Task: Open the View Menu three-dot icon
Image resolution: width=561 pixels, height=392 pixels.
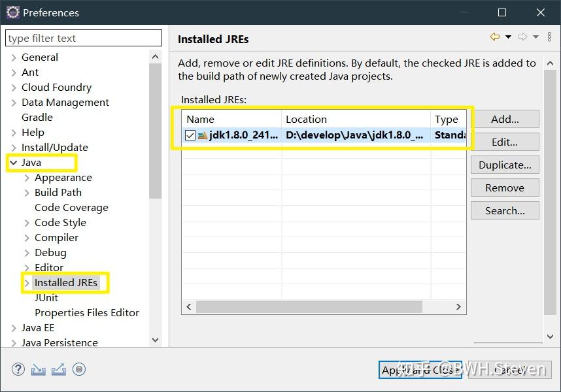Action: pyautogui.click(x=549, y=36)
